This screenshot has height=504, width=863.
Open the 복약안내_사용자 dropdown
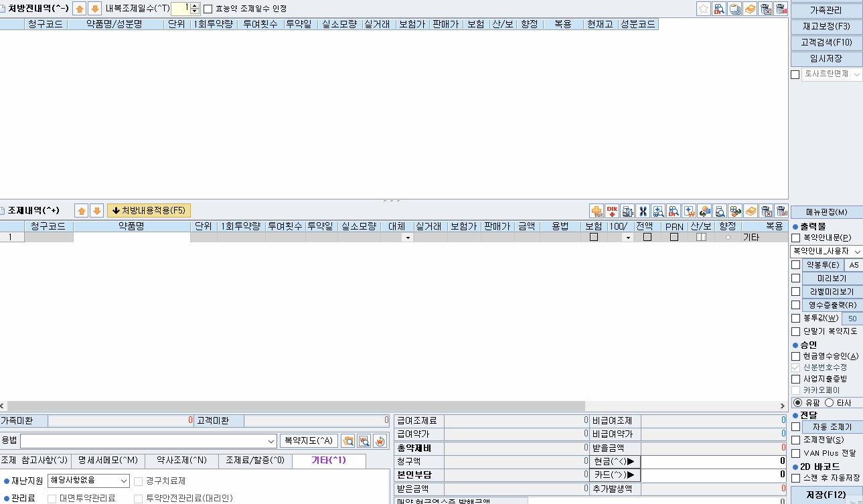click(858, 252)
